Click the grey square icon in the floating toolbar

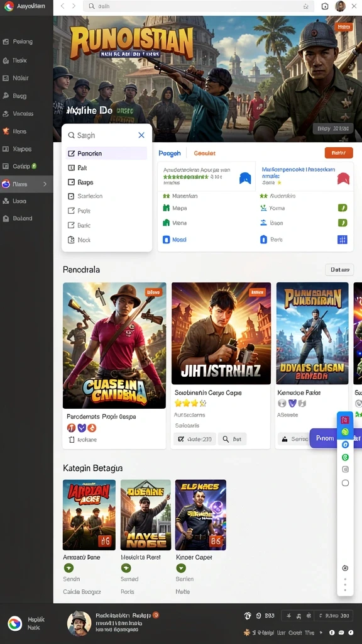coord(345,469)
